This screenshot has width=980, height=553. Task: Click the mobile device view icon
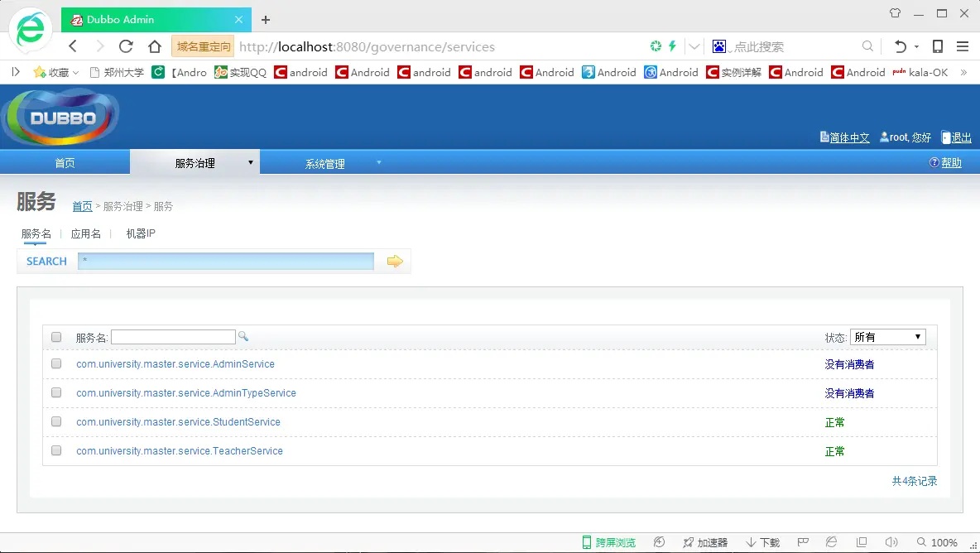(x=938, y=46)
